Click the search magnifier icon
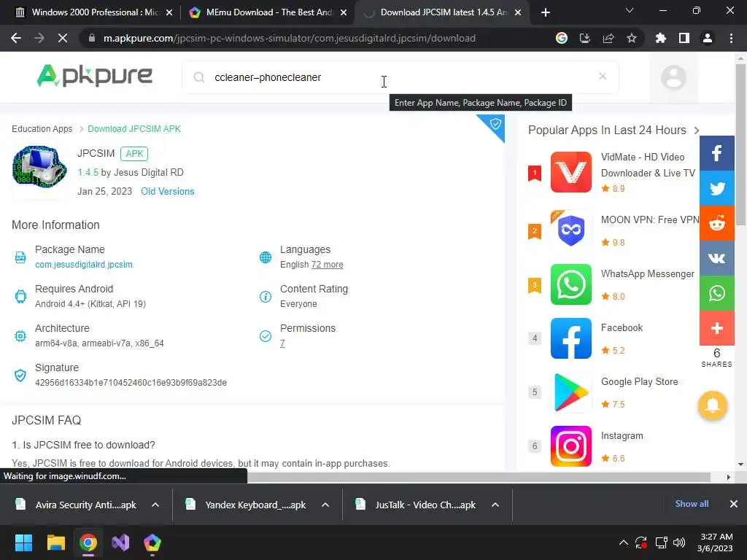This screenshot has height=560, width=747. tap(199, 77)
